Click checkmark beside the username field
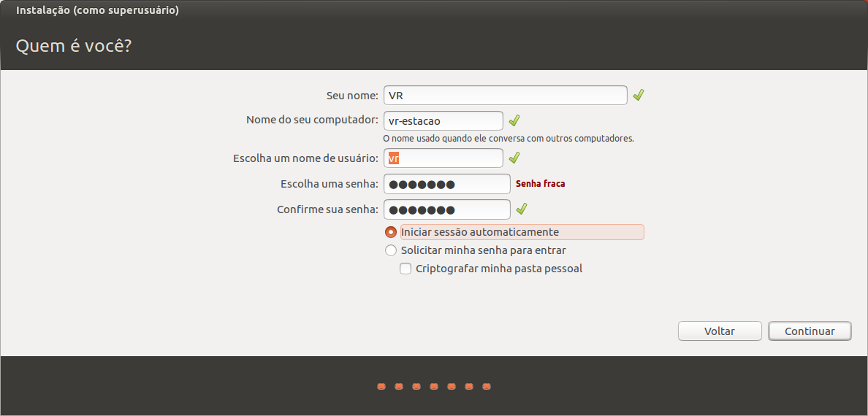This screenshot has width=868, height=416. [x=514, y=158]
